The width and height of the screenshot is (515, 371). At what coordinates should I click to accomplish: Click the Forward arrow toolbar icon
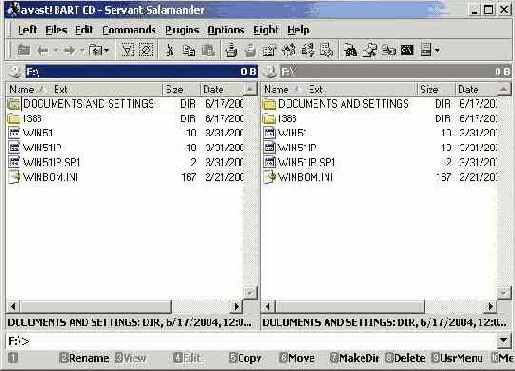[69, 51]
